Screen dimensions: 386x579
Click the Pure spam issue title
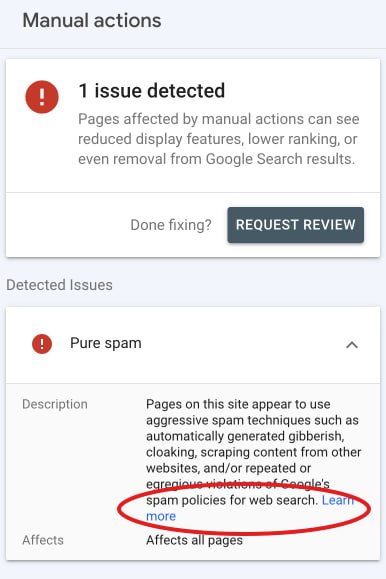(106, 343)
